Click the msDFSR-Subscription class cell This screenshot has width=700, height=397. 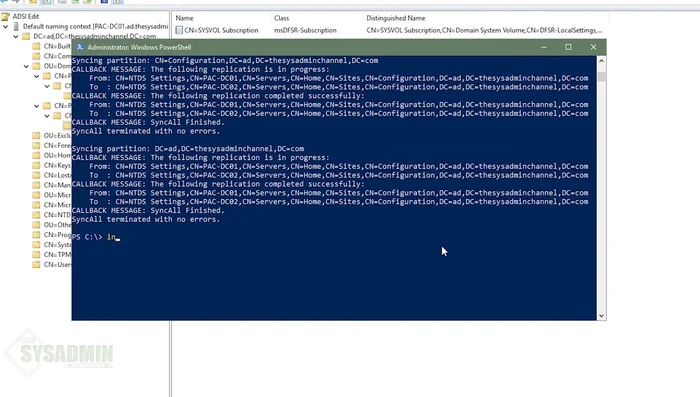click(305, 30)
